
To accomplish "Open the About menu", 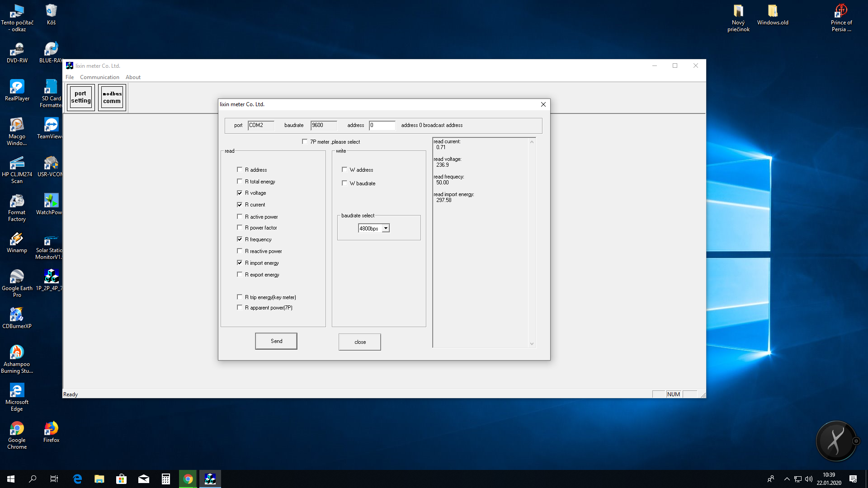I will 133,77.
